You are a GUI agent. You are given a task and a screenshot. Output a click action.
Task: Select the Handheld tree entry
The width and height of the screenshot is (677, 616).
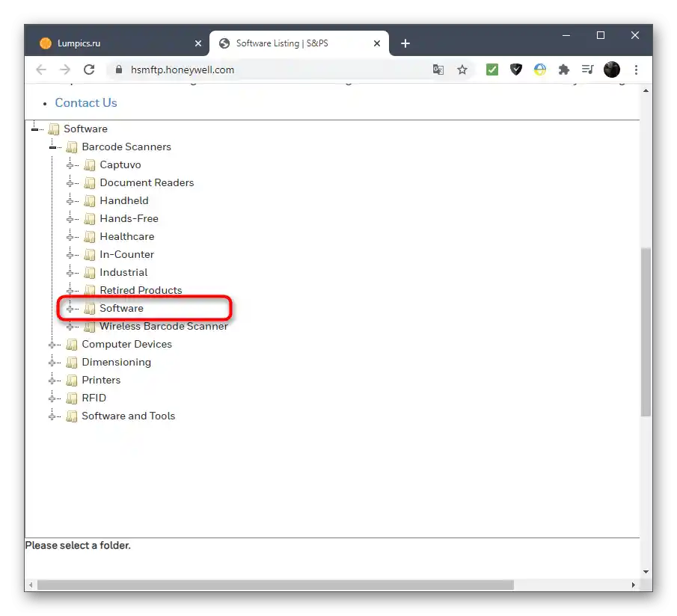coord(124,200)
